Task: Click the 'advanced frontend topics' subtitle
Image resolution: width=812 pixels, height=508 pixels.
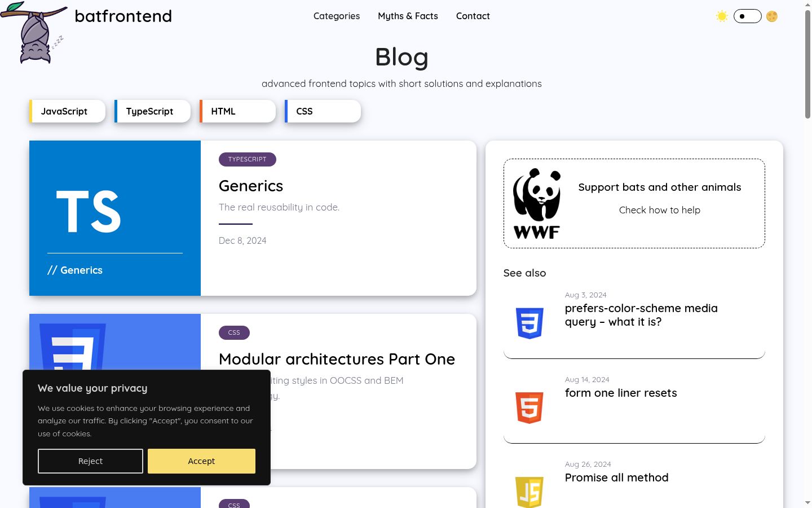Action: pos(401,84)
